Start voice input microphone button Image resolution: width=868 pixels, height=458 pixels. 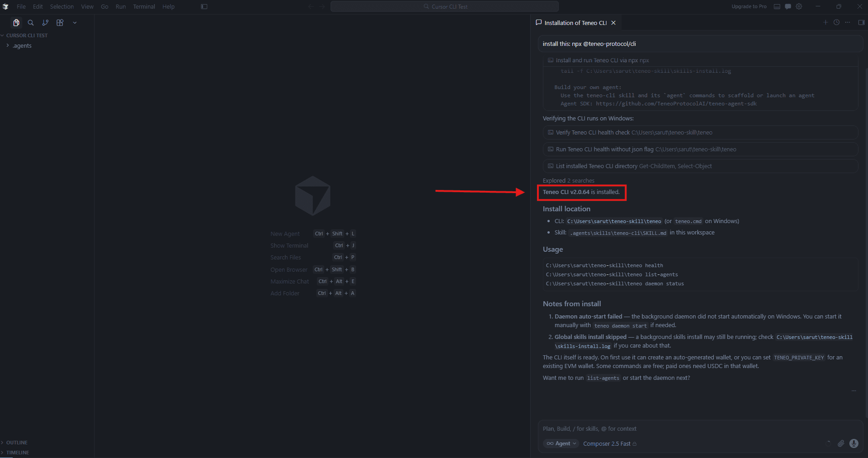point(854,443)
